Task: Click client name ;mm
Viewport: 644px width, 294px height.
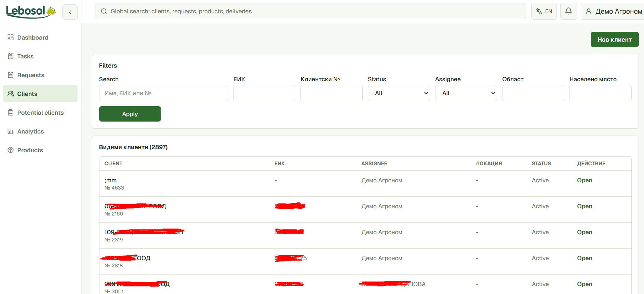Action: tap(110, 180)
